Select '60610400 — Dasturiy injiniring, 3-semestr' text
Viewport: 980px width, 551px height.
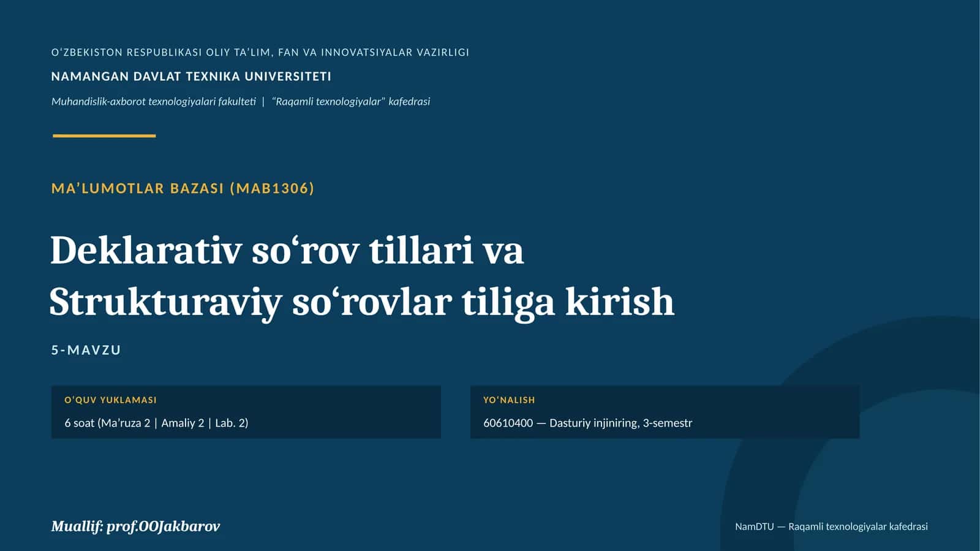588,423
